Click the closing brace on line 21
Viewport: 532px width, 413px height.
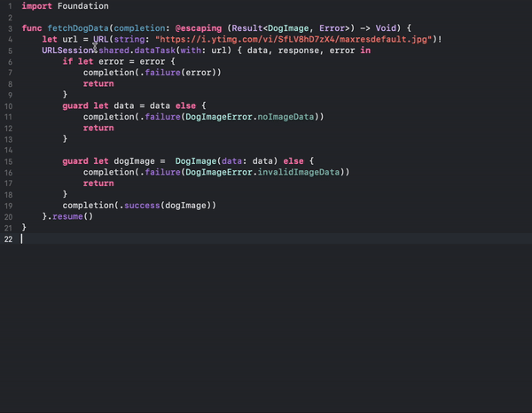[x=24, y=228]
